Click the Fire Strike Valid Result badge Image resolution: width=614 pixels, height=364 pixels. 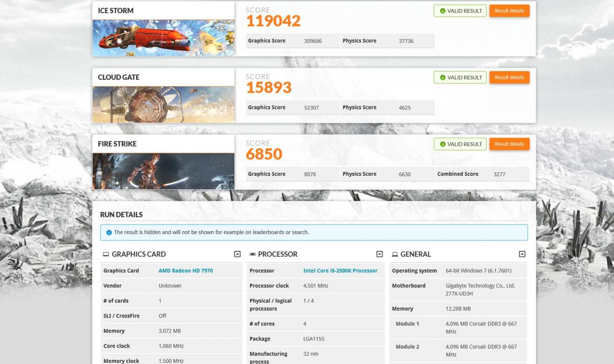[x=461, y=144]
